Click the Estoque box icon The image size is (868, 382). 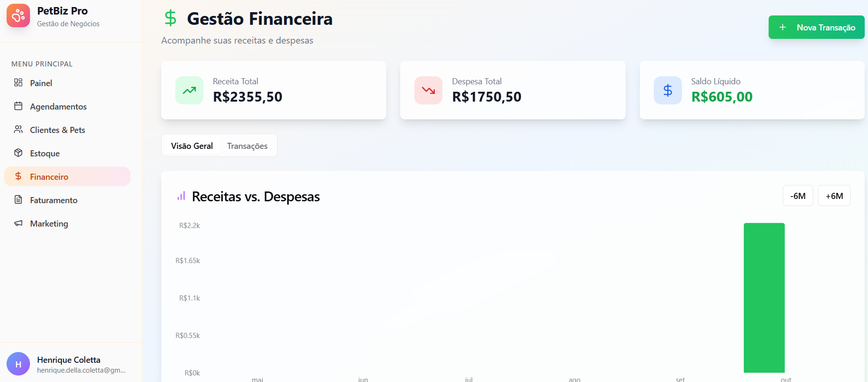18,153
